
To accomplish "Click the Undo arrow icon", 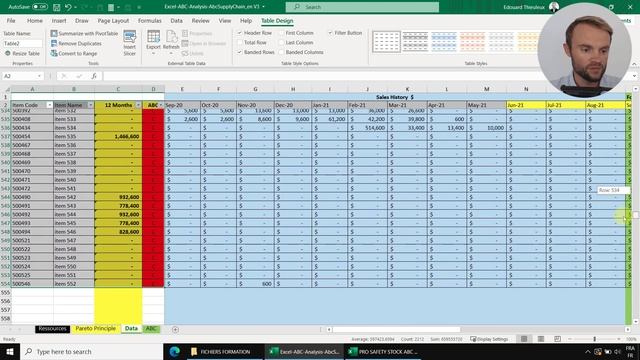I will click(68, 7).
